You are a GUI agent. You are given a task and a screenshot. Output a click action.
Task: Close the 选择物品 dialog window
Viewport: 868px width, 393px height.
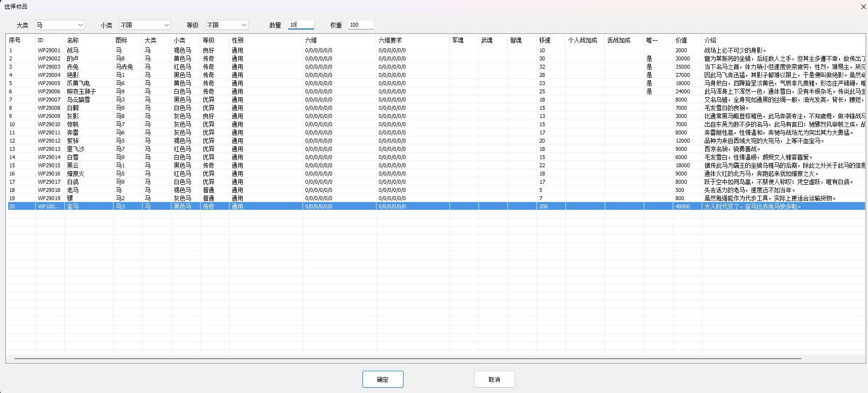[863, 7]
